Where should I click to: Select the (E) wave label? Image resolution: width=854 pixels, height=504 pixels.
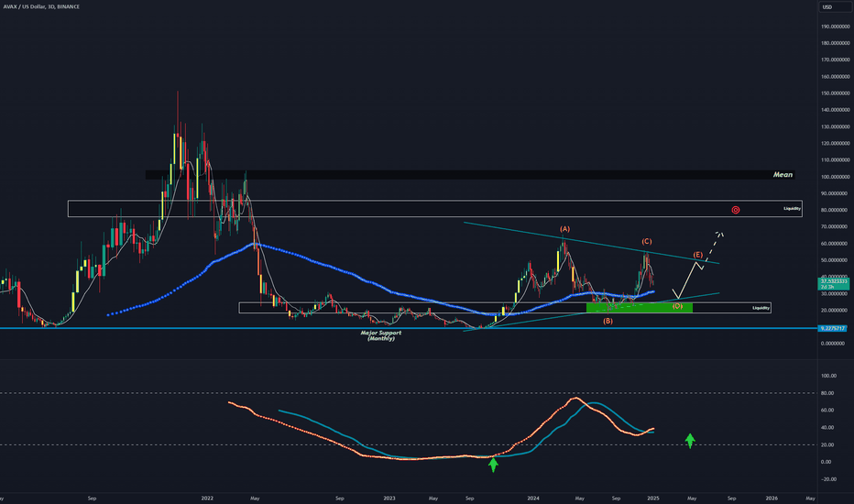point(697,255)
